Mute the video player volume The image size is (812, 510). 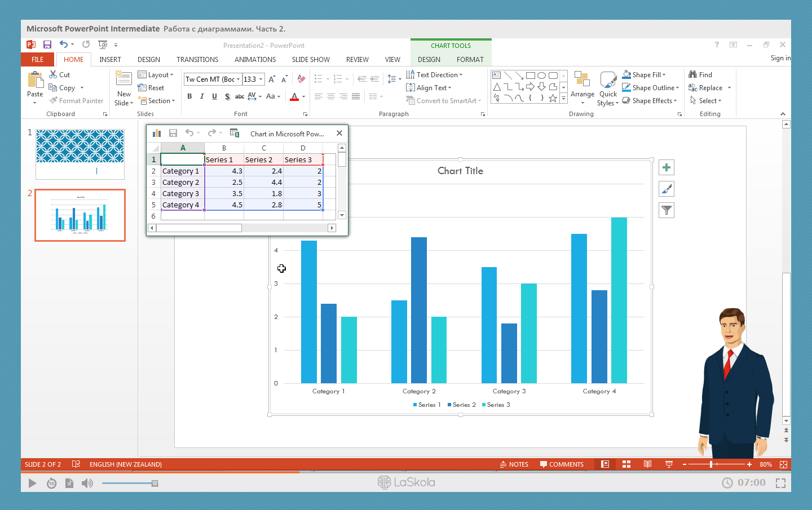tap(87, 483)
